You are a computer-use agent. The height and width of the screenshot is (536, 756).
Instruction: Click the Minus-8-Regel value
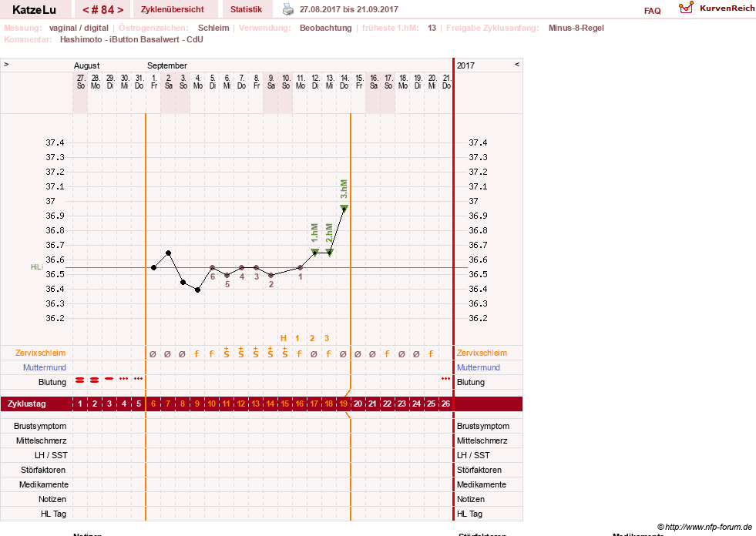tap(576, 28)
